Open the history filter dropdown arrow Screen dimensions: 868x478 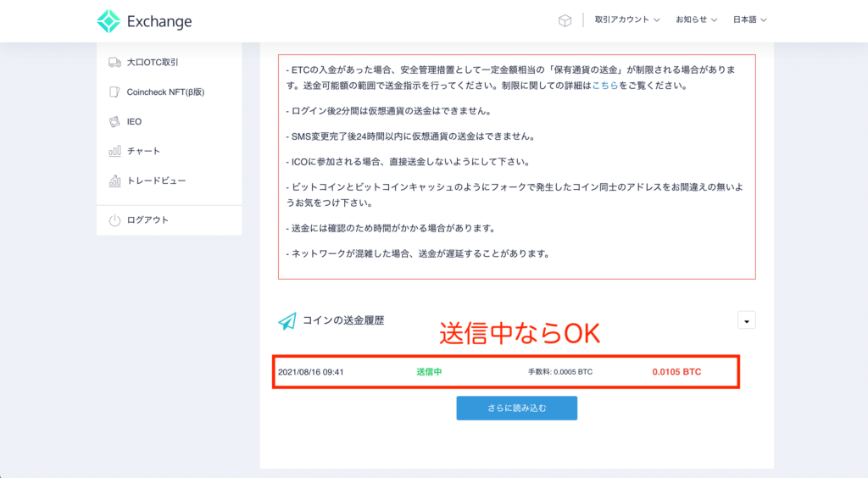tap(746, 320)
